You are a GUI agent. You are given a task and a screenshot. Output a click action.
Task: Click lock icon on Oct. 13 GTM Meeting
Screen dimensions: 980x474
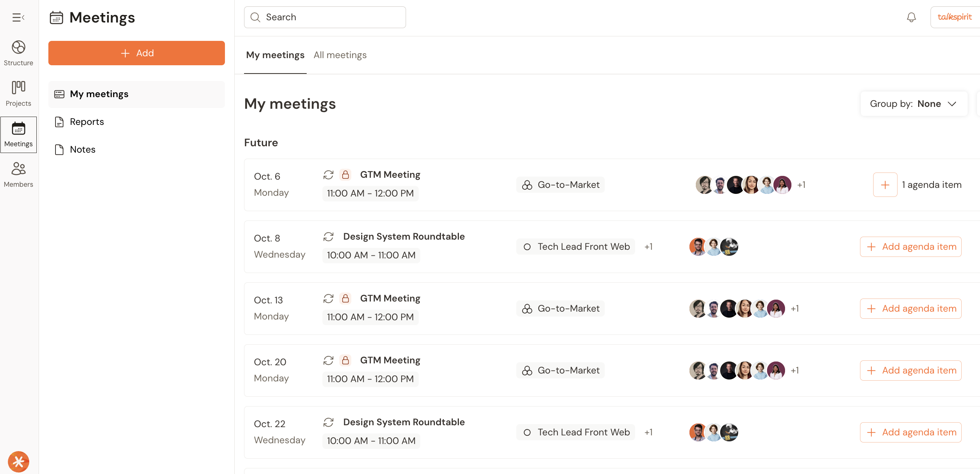[x=345, y=298]
